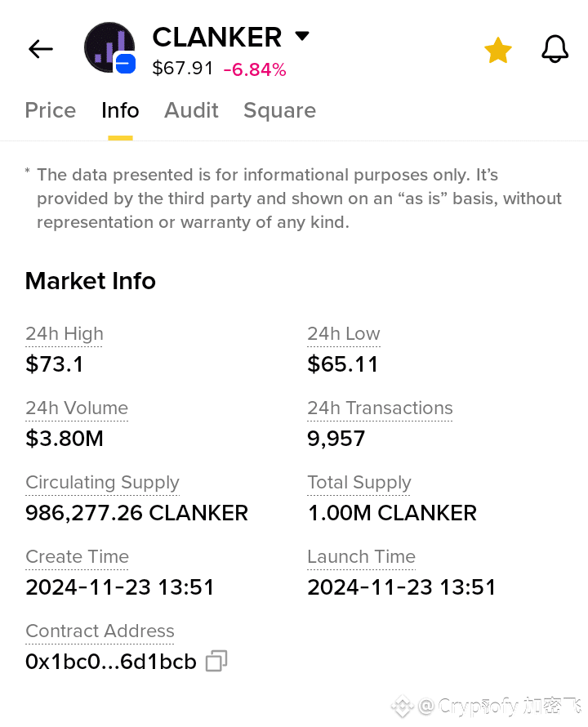The height and width of the screenshot is (727, 588).
Task: Open the Audit tab
Action: click(x=191, y=110)
